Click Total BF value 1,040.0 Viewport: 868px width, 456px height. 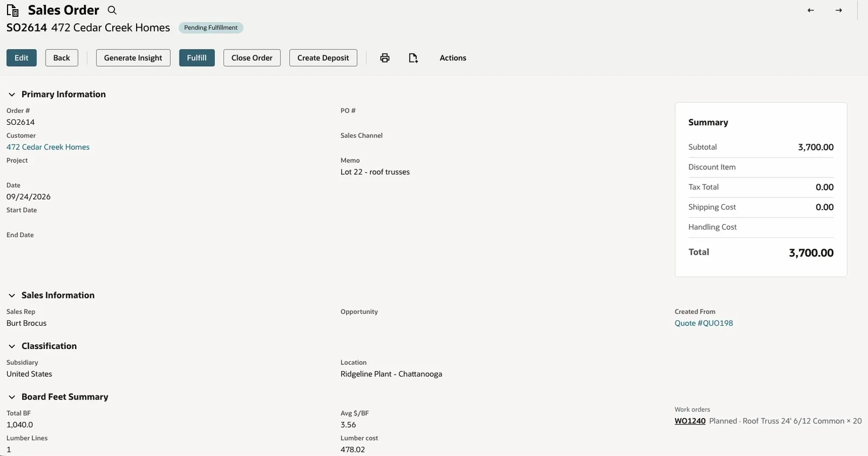(x=20, y=425)
